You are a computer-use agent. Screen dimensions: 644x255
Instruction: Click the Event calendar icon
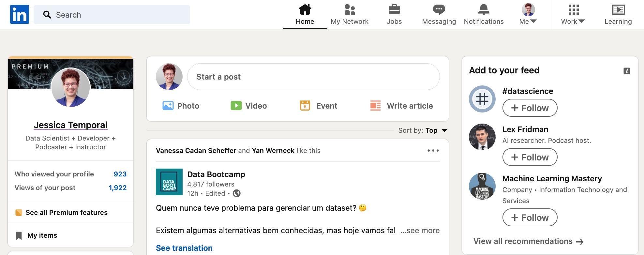click(305, 106)
